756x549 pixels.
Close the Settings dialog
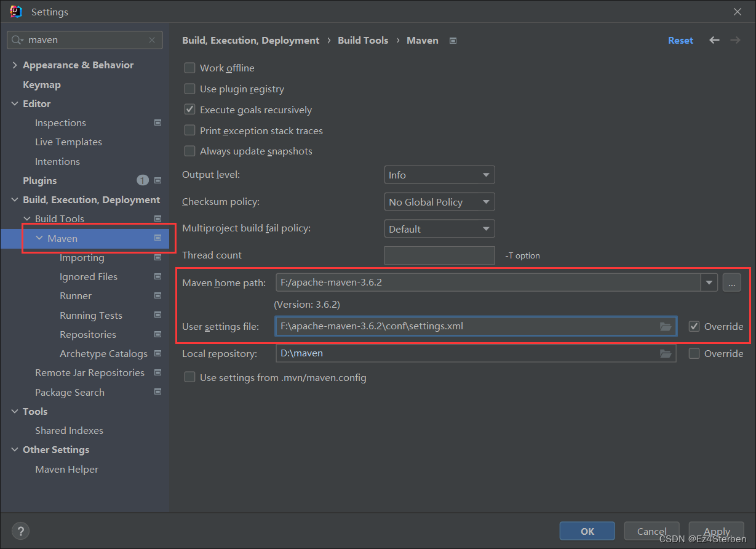738,12
